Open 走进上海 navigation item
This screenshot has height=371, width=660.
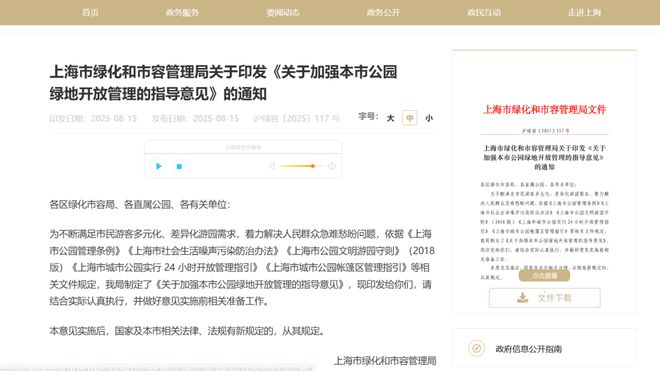[x=584, y=12]
